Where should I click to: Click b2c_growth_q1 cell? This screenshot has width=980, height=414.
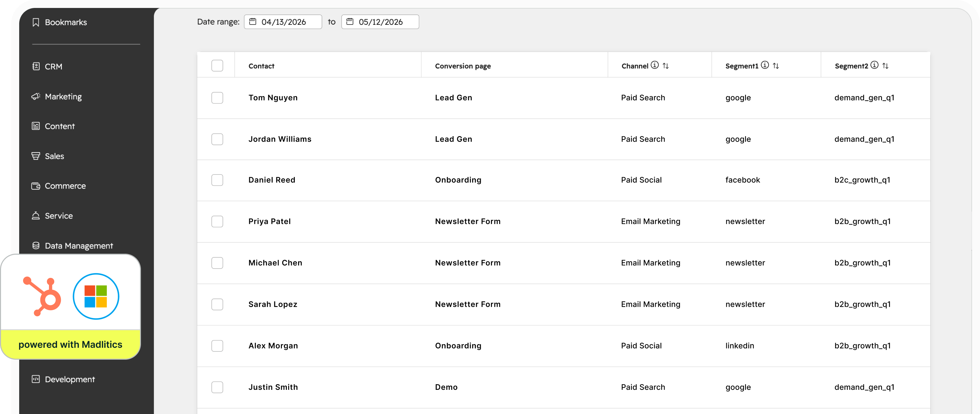pos(862,180)
